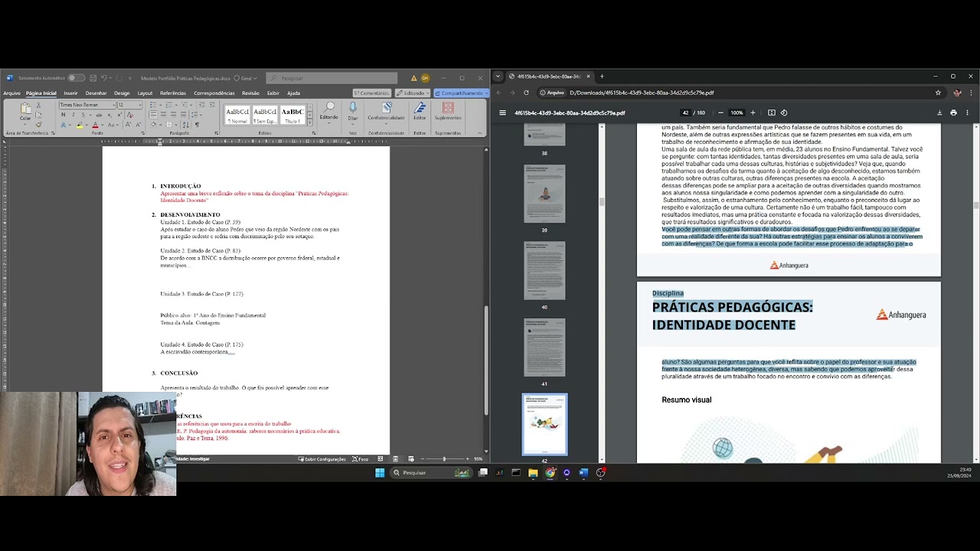Toggle Salvamento Automático switch in Word
Image resolution: width=980 pixels, height=551 pixels.
[x=77, y=78]
